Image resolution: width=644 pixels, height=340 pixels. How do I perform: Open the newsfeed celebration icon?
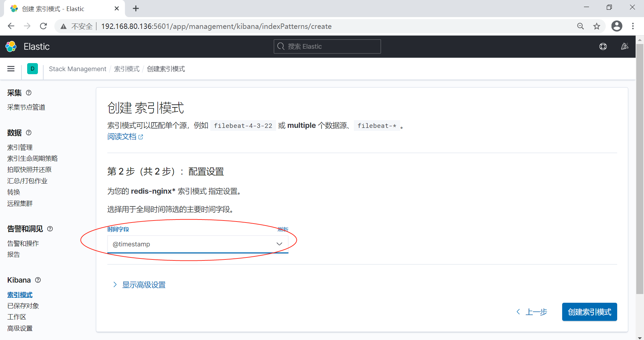click(x=625, y=46)
